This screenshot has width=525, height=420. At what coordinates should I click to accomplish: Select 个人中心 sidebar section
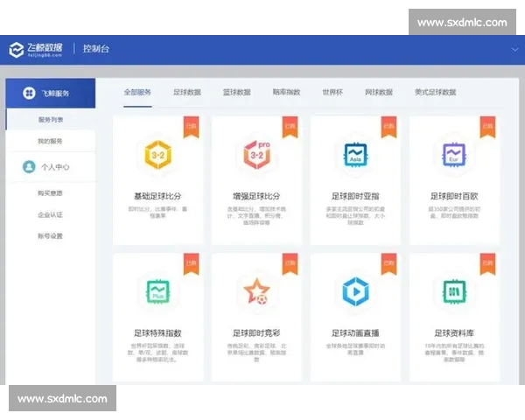click(51, 167)
